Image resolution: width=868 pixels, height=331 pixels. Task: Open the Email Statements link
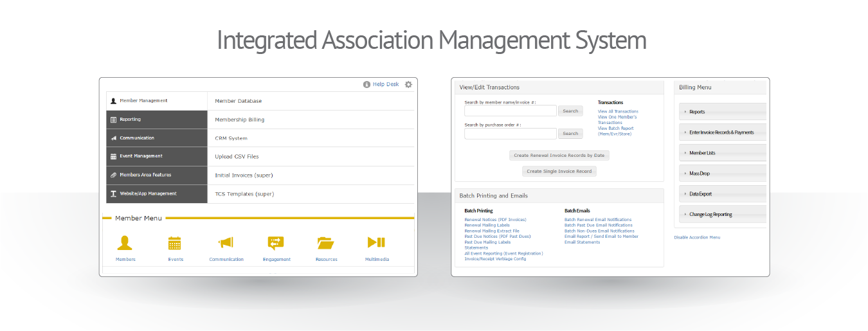click(x=582, y=242)
